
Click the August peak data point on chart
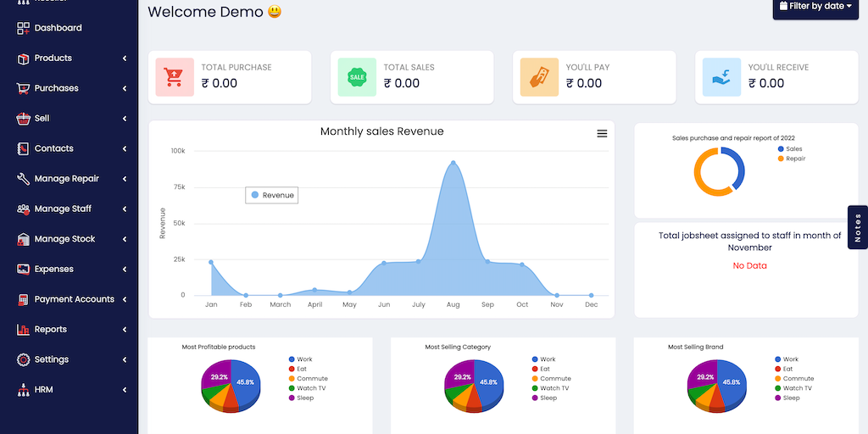pyautogui.click(x=453, y=163)
